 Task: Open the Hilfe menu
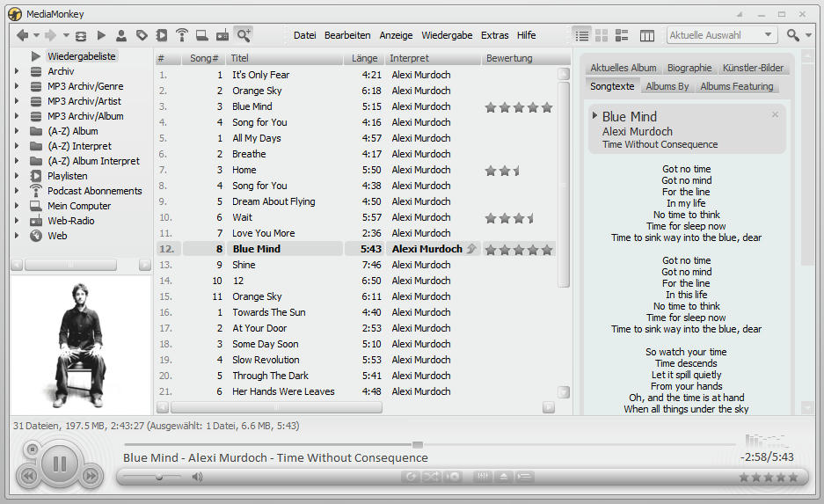526,35
